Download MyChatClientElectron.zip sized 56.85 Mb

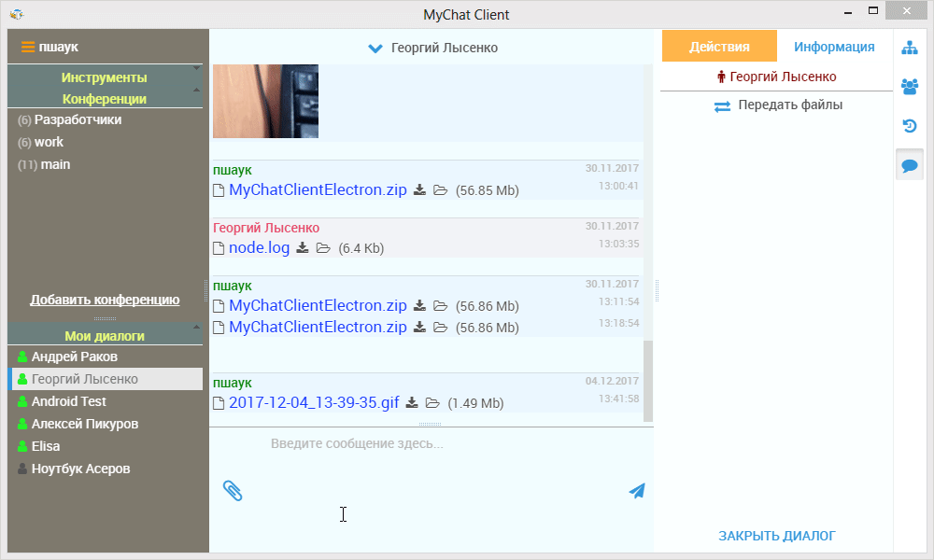pyautogui.click(x=420, y=189)
